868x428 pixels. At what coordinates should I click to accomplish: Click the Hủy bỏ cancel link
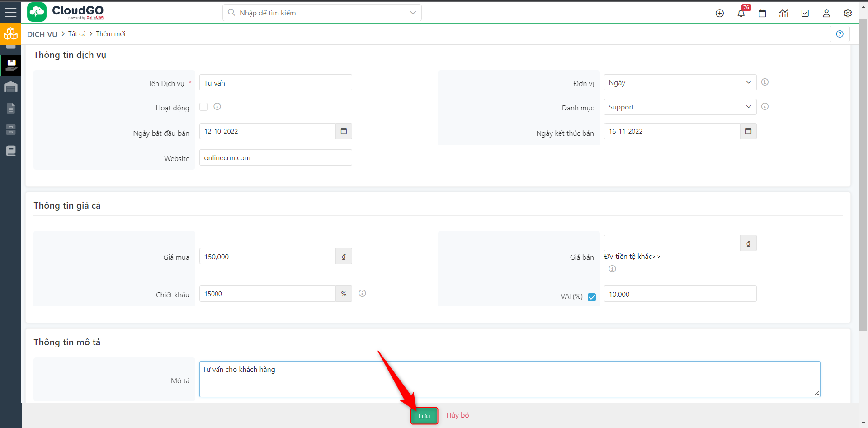coord(458,415)
